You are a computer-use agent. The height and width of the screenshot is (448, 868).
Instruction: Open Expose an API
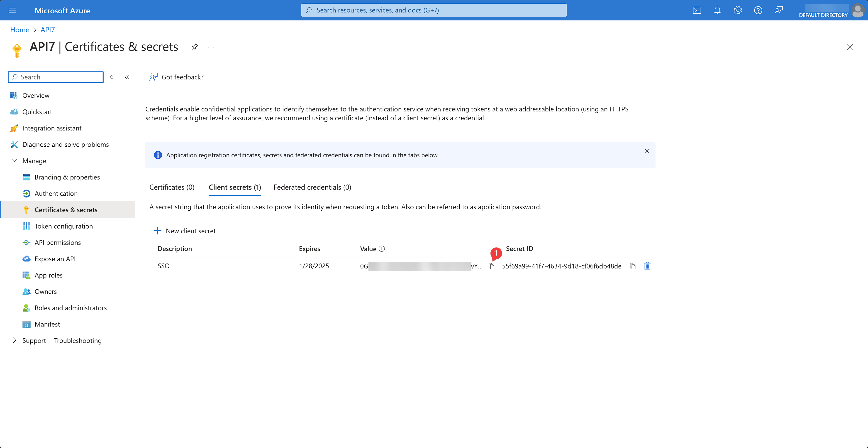click(55, 259)
